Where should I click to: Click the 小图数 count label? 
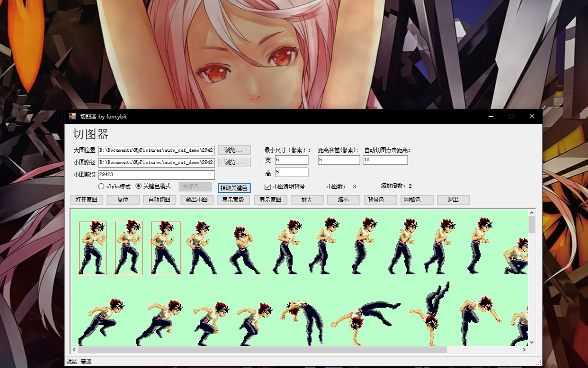pos(341,186)
